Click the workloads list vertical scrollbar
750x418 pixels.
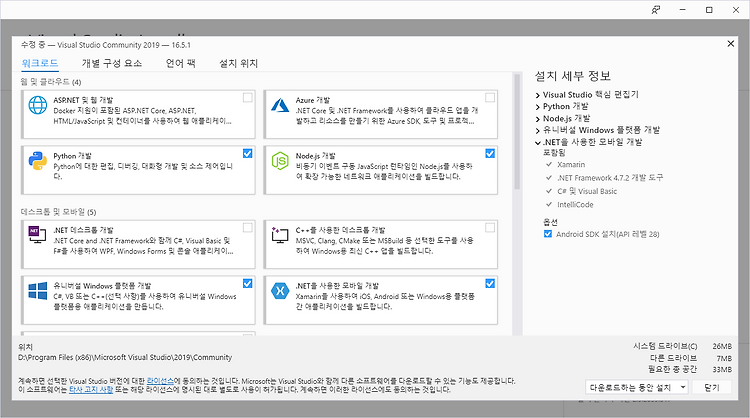tap(517, 132)
